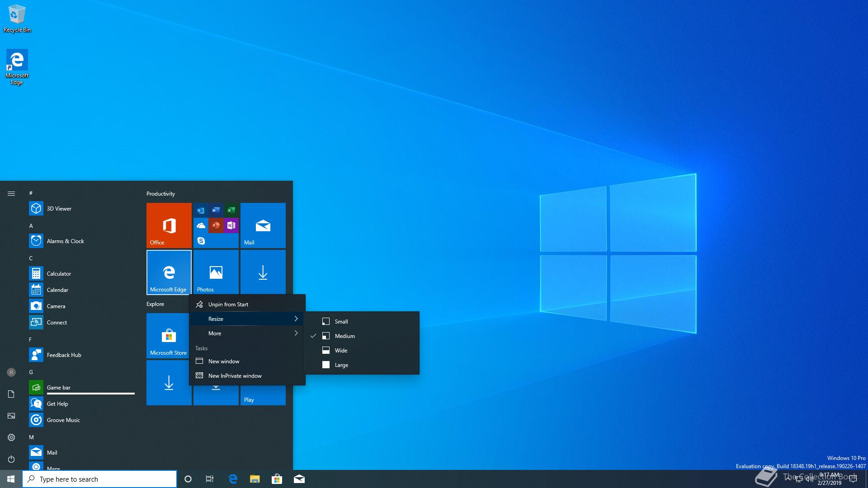Launch the Microsoft Store tile
Screen dimensions: 868x488
(x=168, y=335)
